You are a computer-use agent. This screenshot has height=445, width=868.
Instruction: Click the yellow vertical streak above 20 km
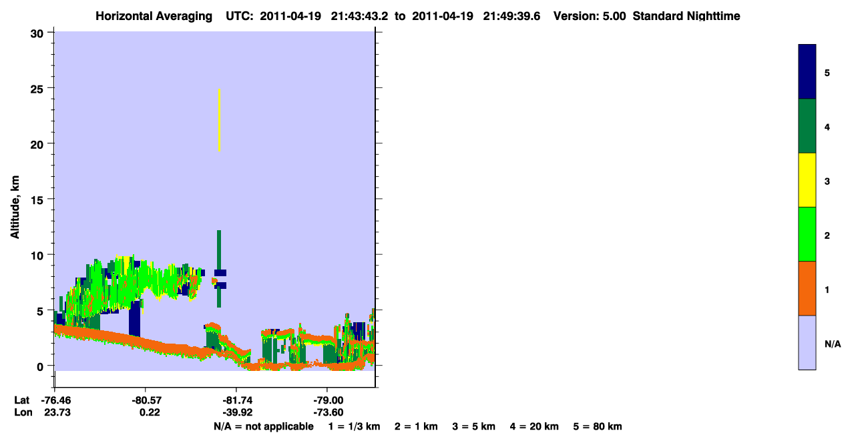tap(219, 120)
